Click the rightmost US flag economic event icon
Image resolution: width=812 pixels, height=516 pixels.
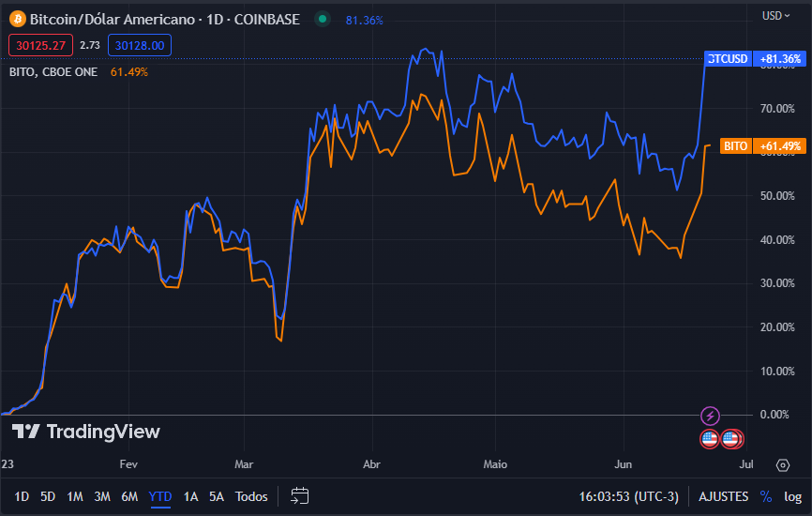click(732, 439)
